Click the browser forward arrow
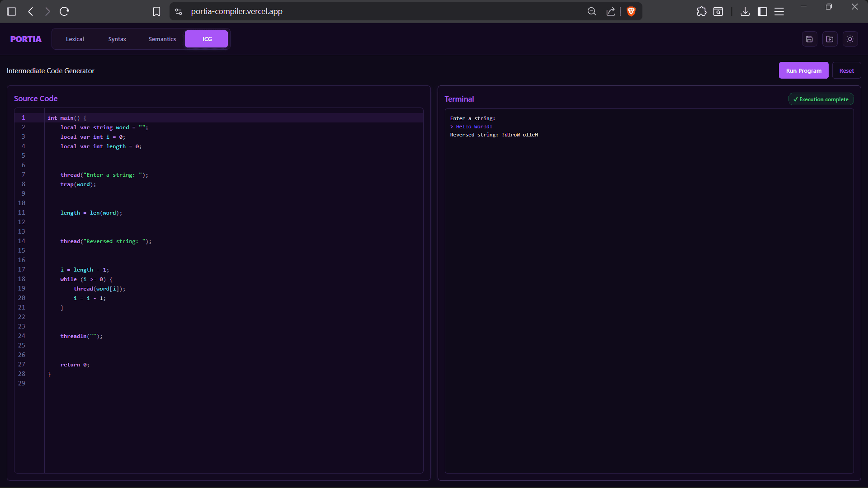 pos(47,11)
